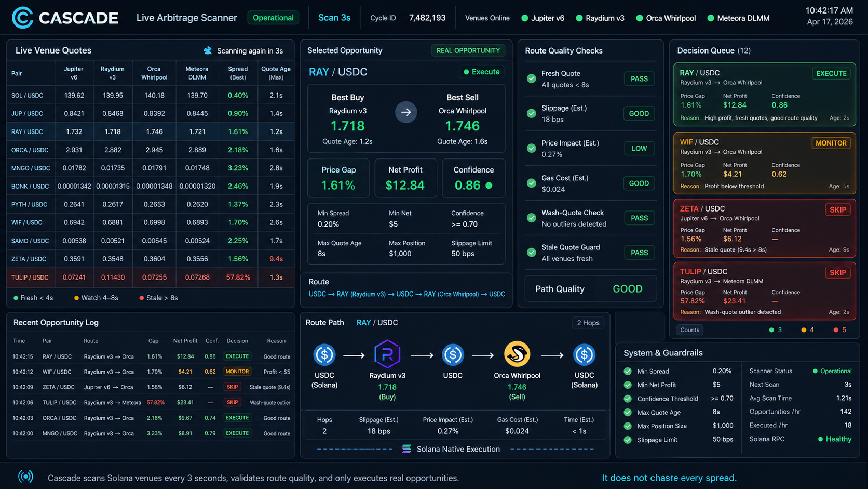Click the LOW badge for Price Impact

tap(639, 149)
